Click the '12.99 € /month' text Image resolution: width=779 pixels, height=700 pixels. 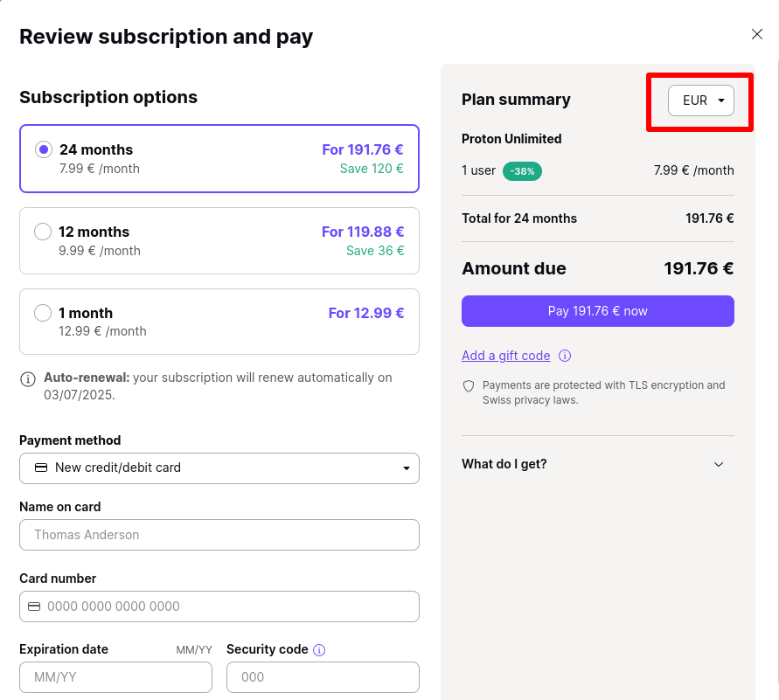(102, 331)
